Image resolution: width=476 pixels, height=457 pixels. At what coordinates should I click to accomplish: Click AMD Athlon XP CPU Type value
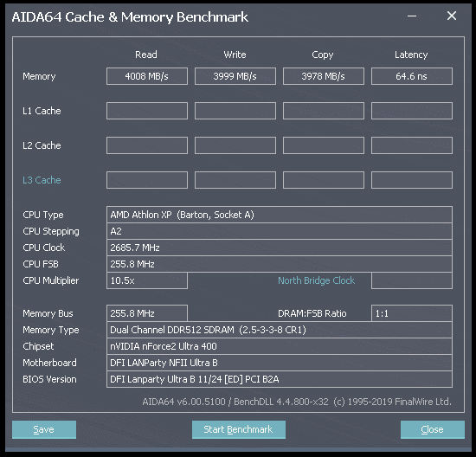(x=280, y=215)
